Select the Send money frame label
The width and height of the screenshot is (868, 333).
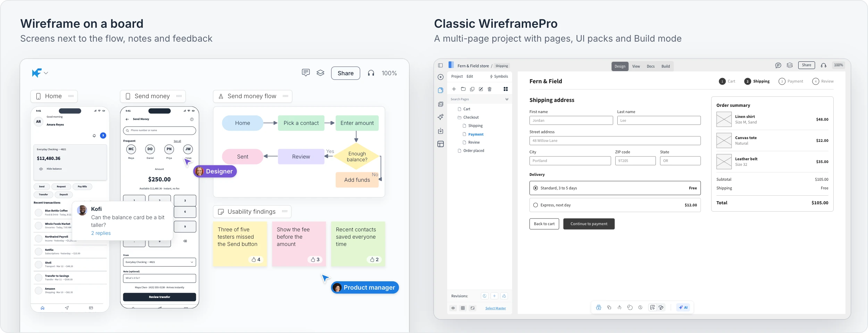[x=153, y=96]
